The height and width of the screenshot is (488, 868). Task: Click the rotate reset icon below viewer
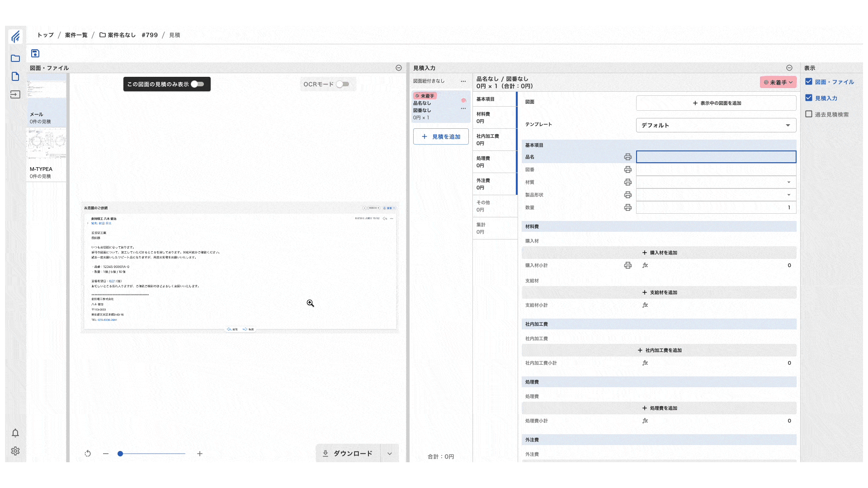[x=88, y=454]
